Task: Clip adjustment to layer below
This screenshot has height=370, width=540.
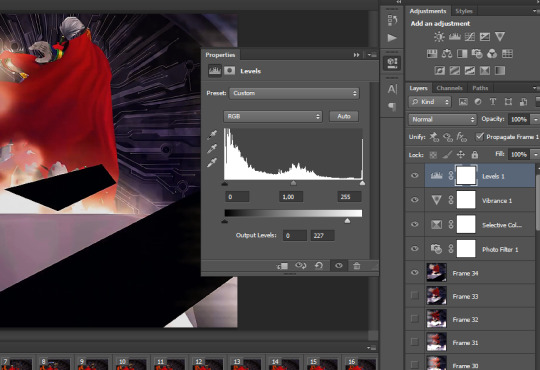Action: point(282,266)
